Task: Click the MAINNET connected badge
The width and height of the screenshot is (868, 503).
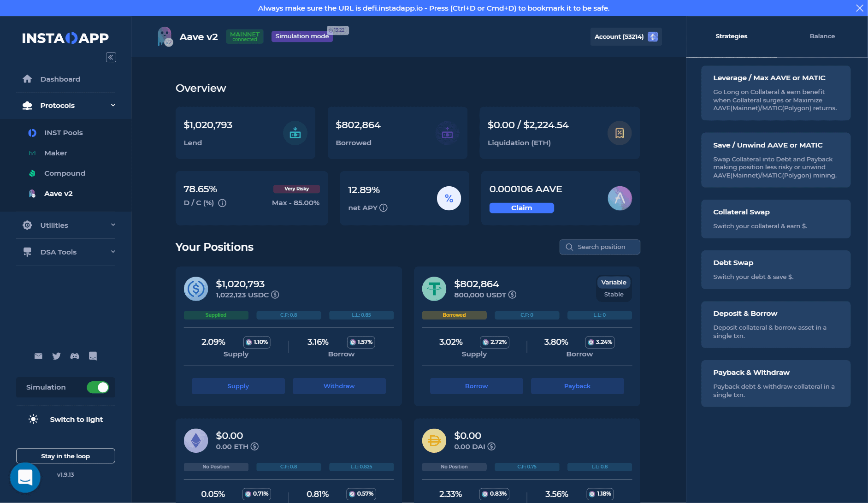Action: [x=245, y=36]
